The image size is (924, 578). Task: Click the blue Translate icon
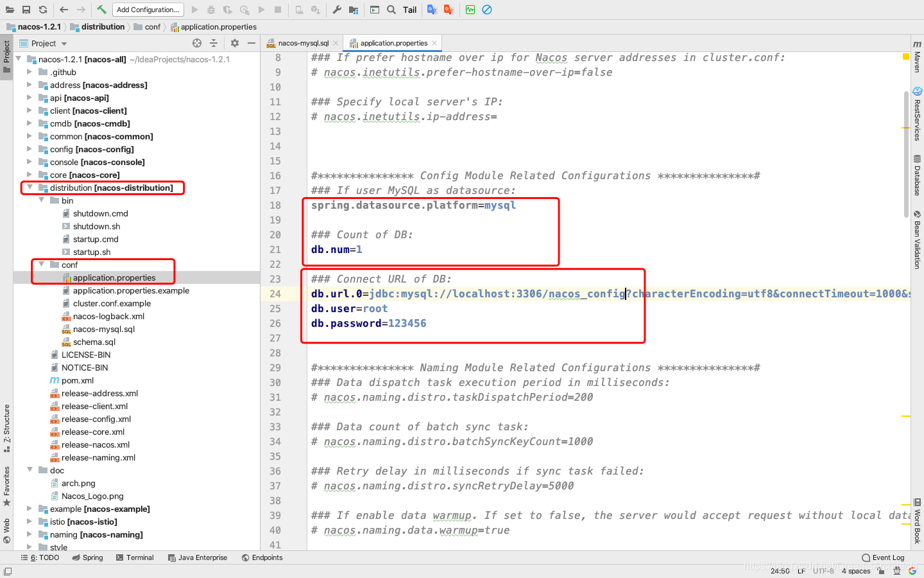coord(432,10)
